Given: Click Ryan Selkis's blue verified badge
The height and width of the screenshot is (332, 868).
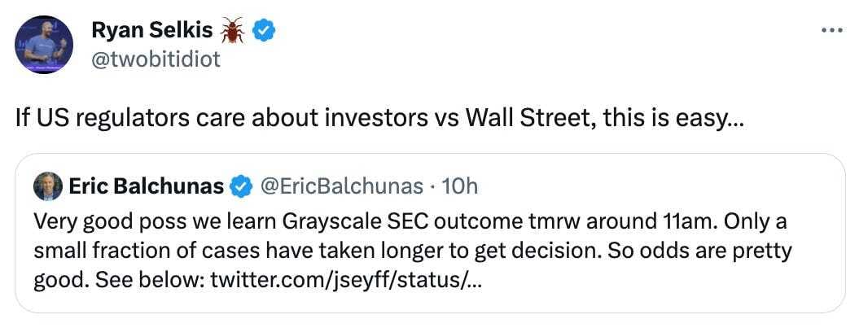Looking at the screenshot, I should [265, 31].
